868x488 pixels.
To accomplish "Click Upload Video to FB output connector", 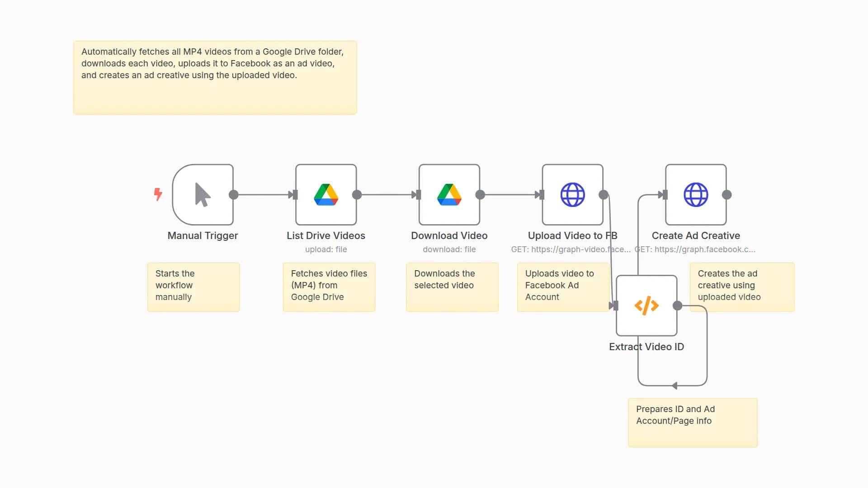I will 604,195.
